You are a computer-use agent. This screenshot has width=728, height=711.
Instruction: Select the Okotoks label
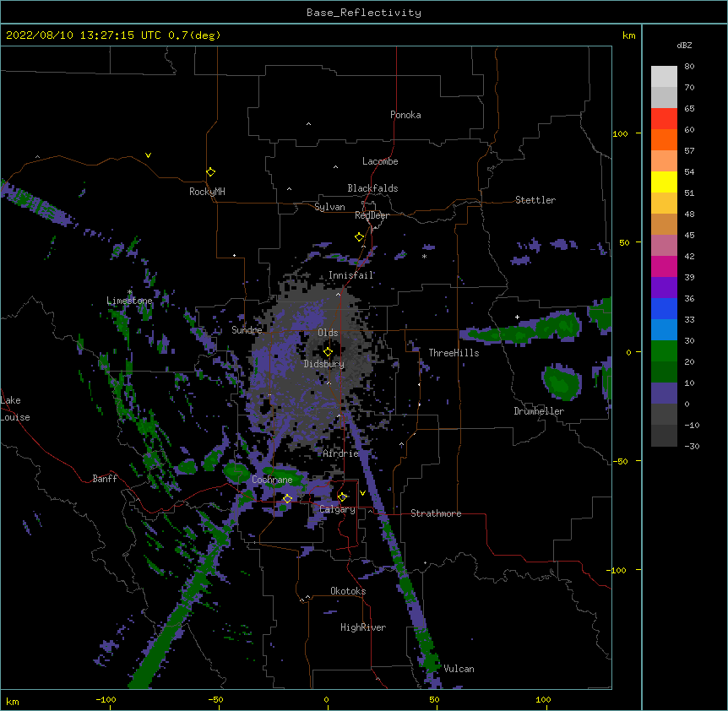tap(348, 591)
